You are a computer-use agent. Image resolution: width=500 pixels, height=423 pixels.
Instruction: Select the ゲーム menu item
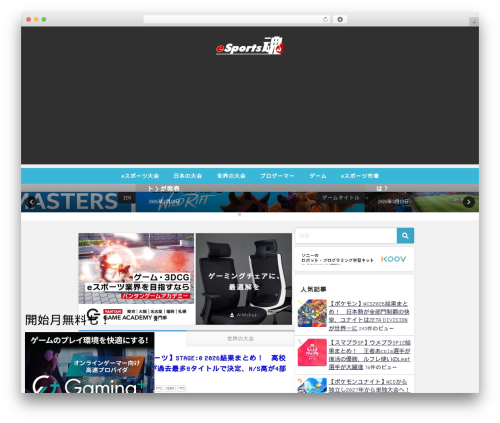click(x=318, y=176)
